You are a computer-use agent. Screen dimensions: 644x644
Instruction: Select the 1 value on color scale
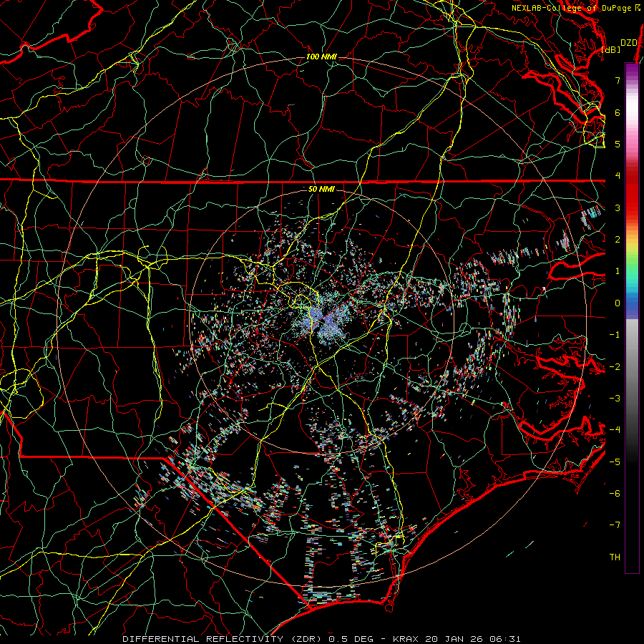coord(618,270)
